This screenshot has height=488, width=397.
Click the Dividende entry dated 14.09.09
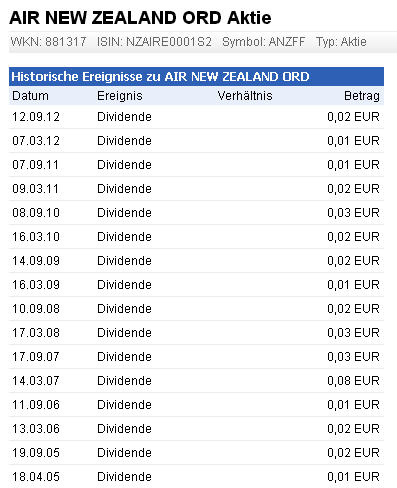pyautogui.click(x=124, y=261)
